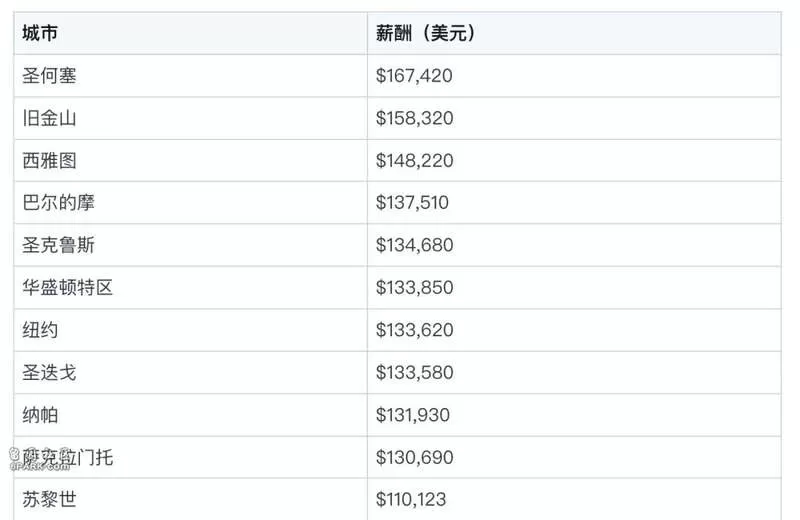Click the $133,850 salary value
The image size is (800, 520).
point(414,288)
